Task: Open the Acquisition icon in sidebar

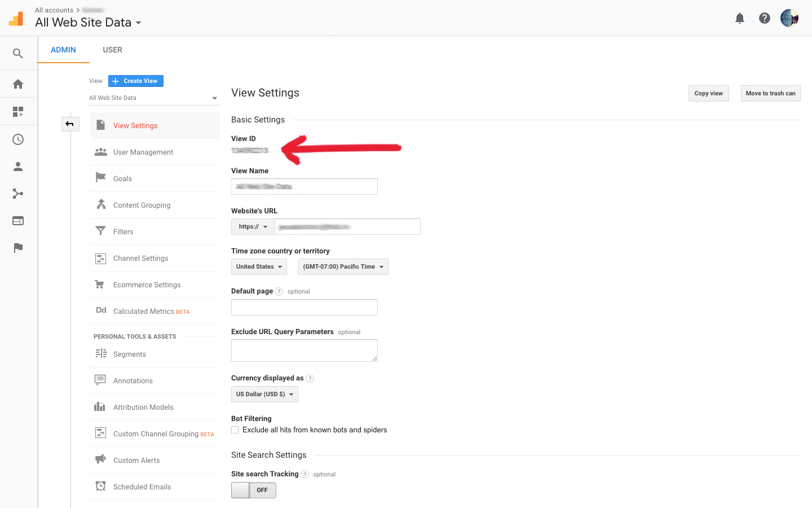Action: tap(18, 194)
